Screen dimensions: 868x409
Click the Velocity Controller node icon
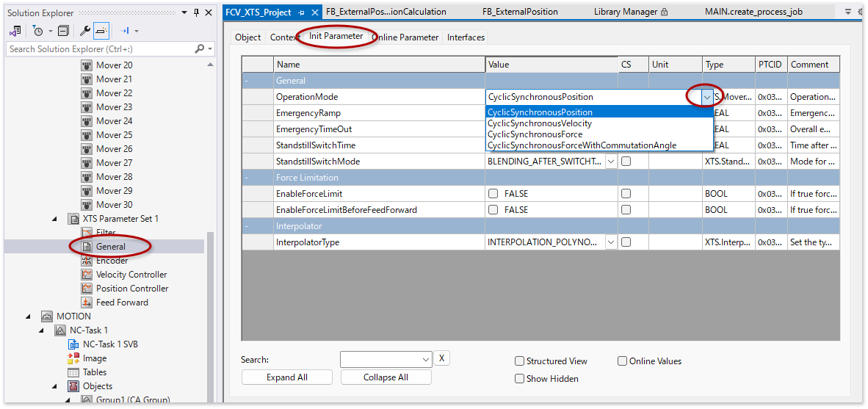87,275
